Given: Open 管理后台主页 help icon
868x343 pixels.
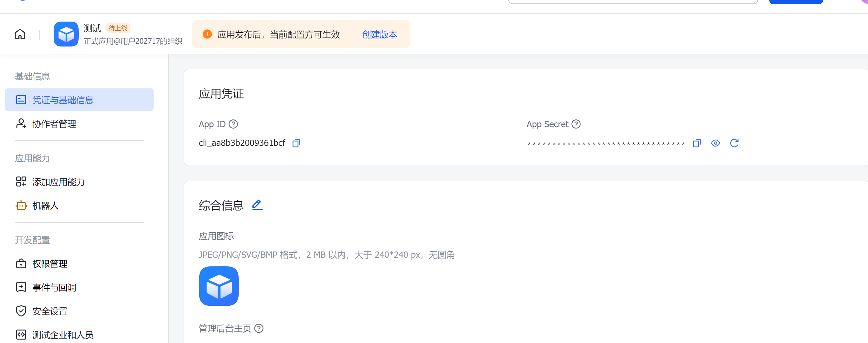Looking at the screenshot, I should tap(259, 328).
